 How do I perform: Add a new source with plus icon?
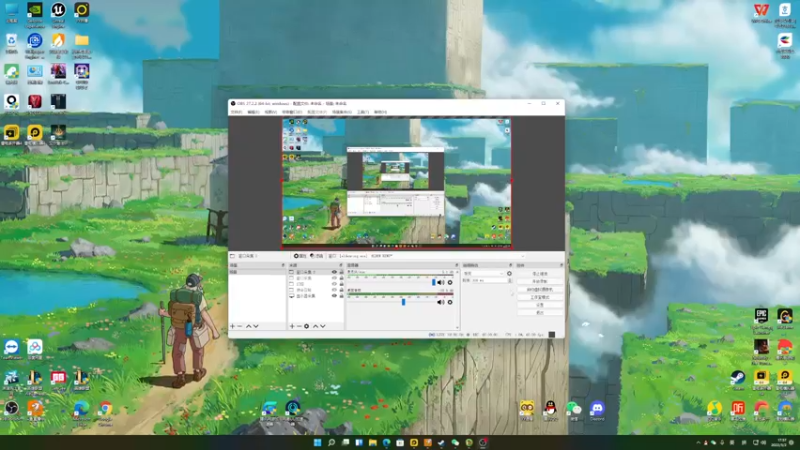(292, 326)
